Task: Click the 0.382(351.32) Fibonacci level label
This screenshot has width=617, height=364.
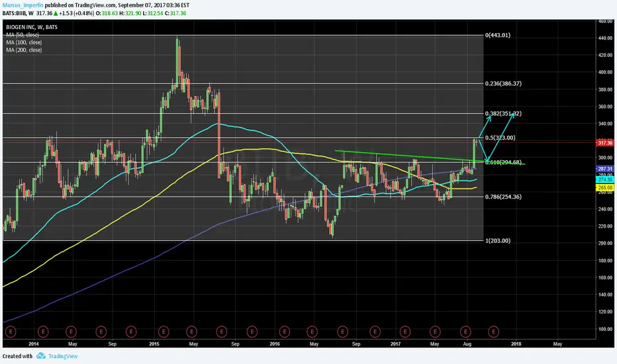Action: (x=503, y=113)
